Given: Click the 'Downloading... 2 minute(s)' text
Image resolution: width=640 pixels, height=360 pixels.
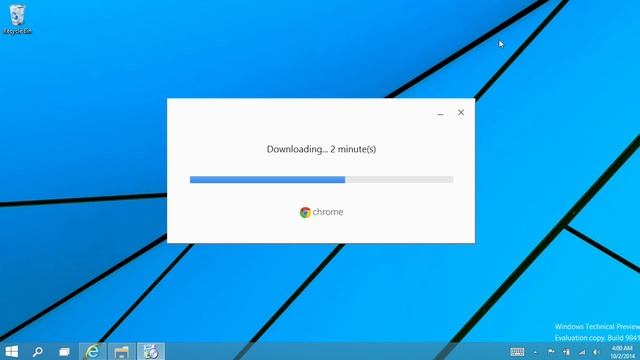Looking at the screenshot, I should 321,149.
